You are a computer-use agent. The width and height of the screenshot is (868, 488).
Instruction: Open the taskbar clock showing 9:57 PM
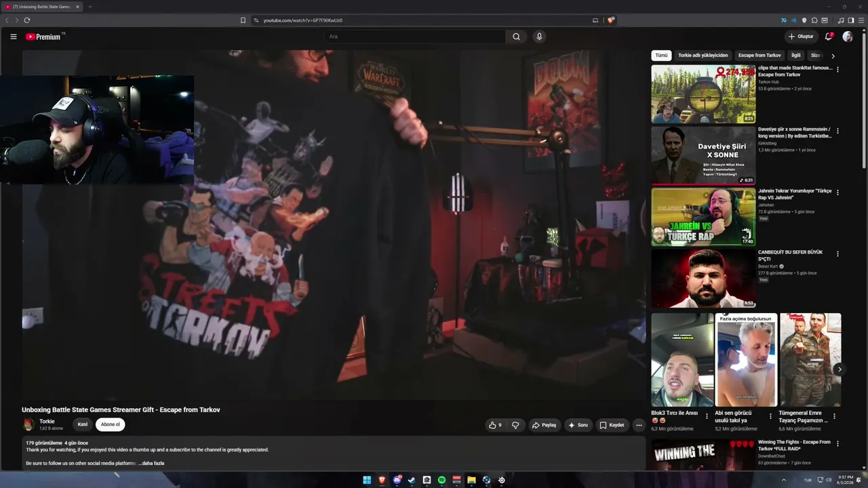[845, 480]
